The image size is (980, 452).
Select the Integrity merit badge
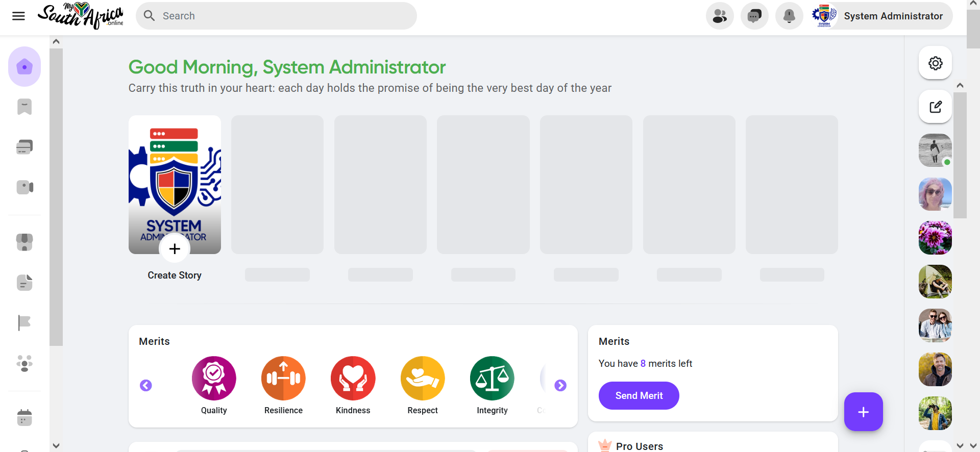492,386
